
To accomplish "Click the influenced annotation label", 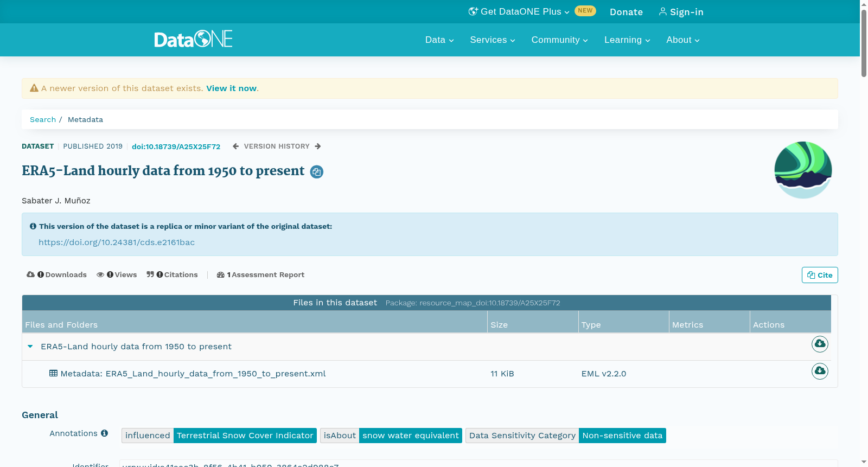I will [x=148, y=436].
